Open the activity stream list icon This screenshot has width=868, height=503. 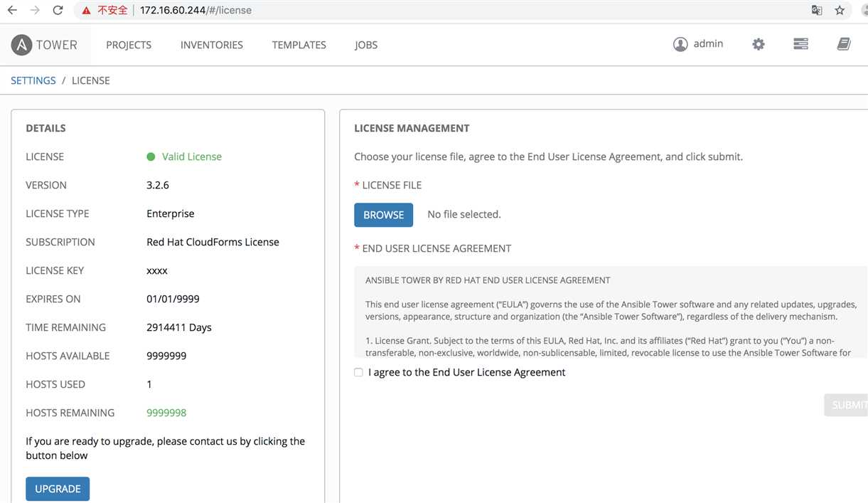[800, 44]
